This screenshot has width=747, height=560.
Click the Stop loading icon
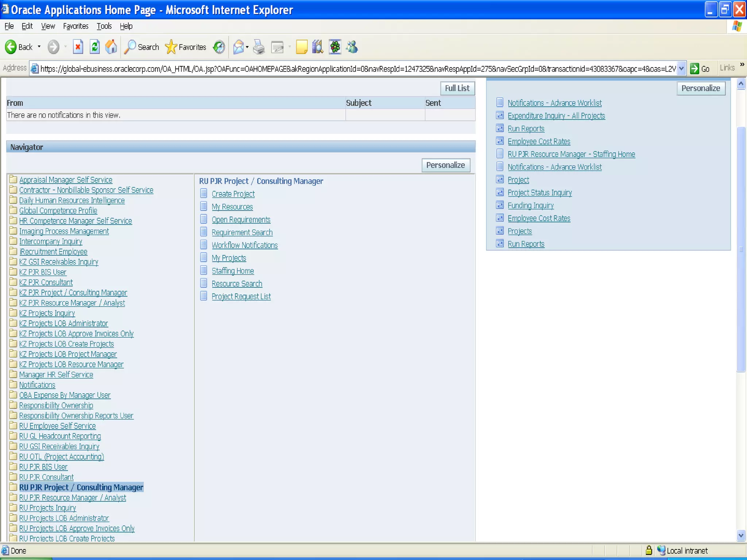78,47
